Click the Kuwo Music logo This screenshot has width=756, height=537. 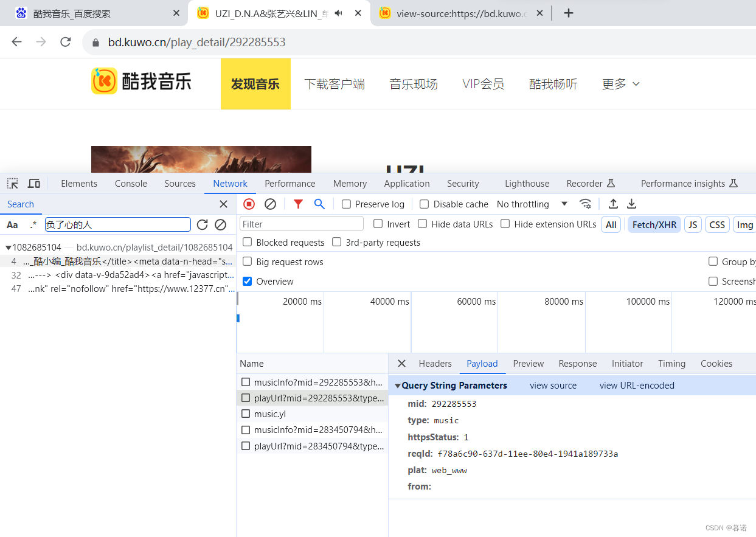pos(141,81)
